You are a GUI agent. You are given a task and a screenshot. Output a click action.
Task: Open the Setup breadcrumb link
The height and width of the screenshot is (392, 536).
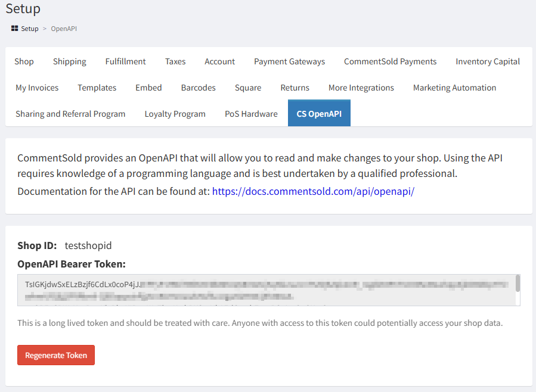click(x=30, y=29)
